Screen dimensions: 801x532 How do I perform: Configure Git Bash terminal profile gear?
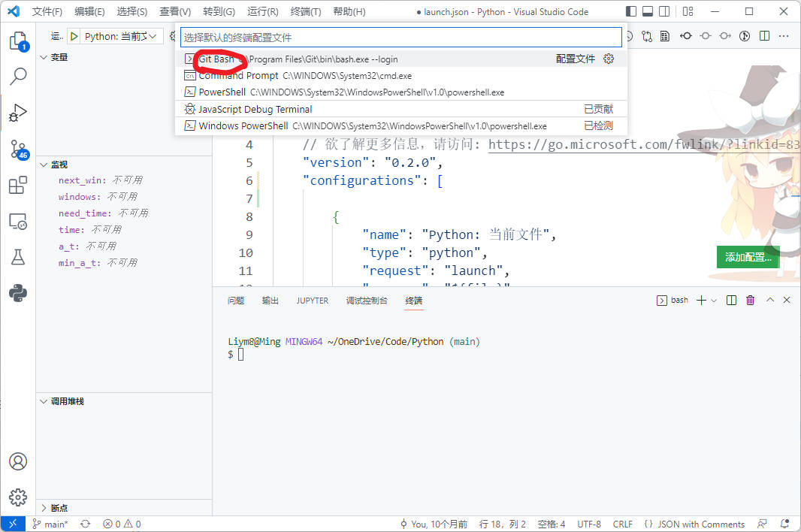[609, 59]
